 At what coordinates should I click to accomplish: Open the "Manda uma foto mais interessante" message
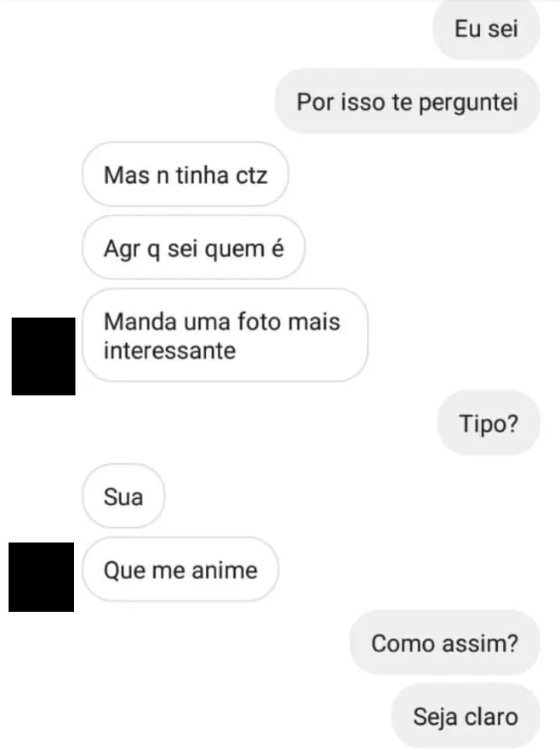click(x=225, y=335)
